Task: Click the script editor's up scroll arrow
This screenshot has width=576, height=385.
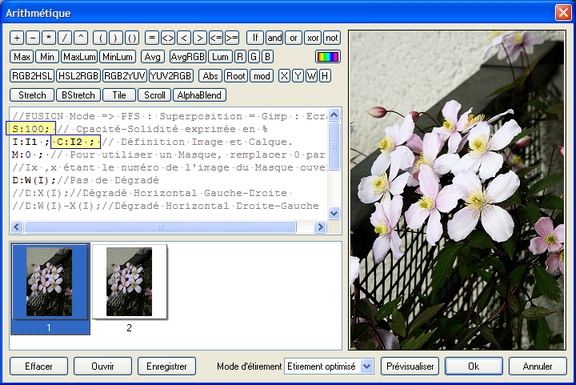Action: point(334,115)
